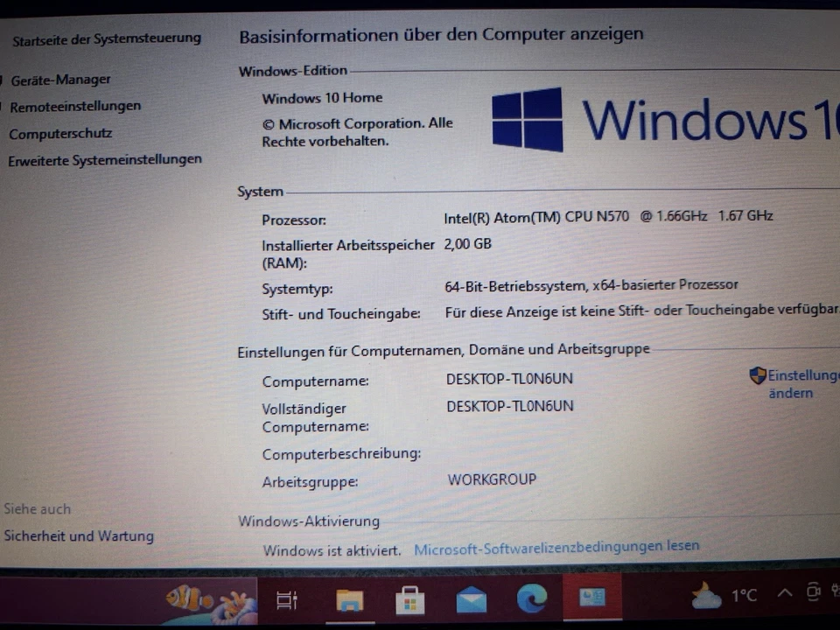
Task: Check the weather via the 1°C taskbar widget
Action: [725, 596]
